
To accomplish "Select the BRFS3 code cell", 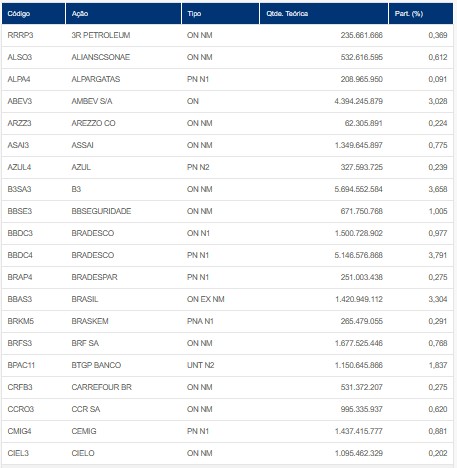I will (x=20, y=343).
